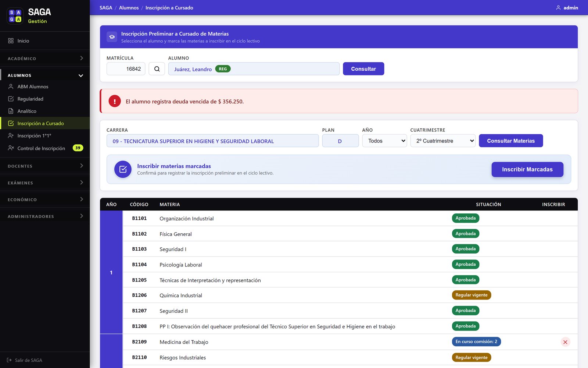This screenshot has height=368, width=588.
Task: Click the Inscripción a Cursado sidebar icon
Action: point(11,123)
